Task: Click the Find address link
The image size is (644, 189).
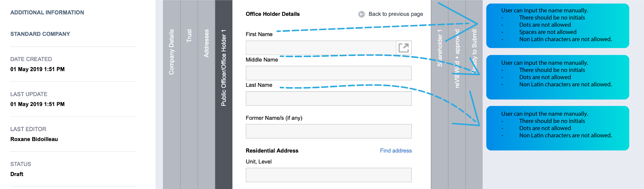Action: pos(396,151)
